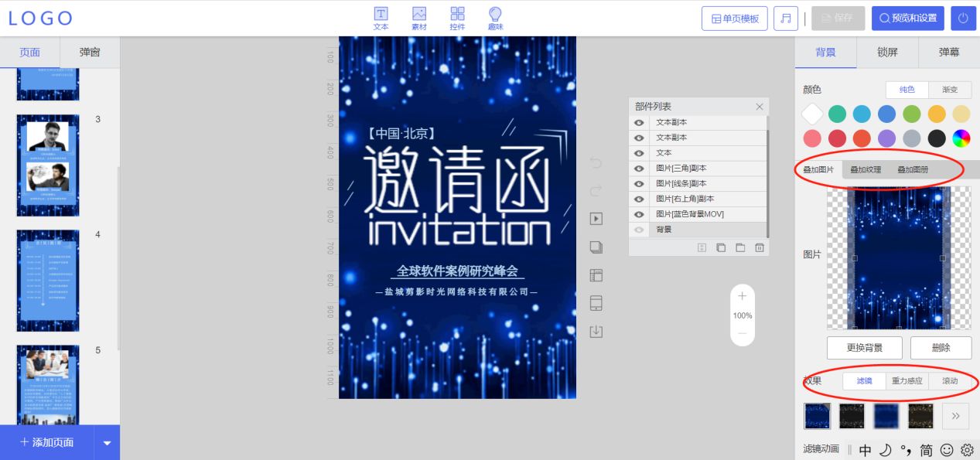The width and height of the screenshot is (980, 460).
Task: Select the page 4 thumbnail
Action: pyautogui.click(x=48, y=281)
